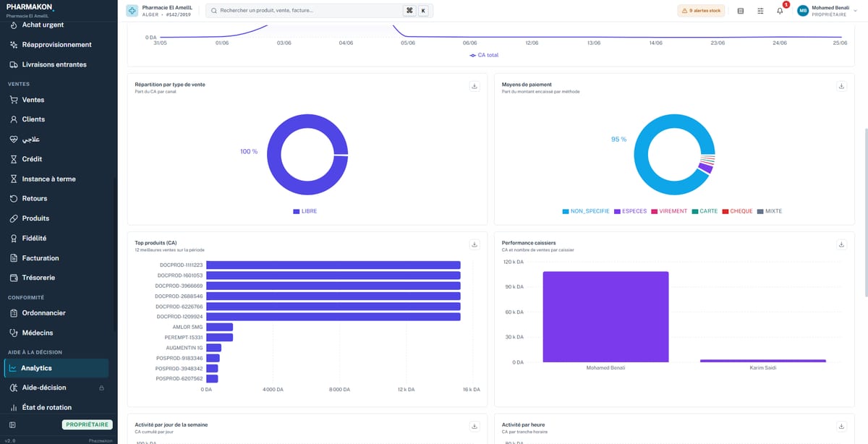868x444 pixels.
Task: Click the filter sliders icon in header
Action: coord(760,11)
